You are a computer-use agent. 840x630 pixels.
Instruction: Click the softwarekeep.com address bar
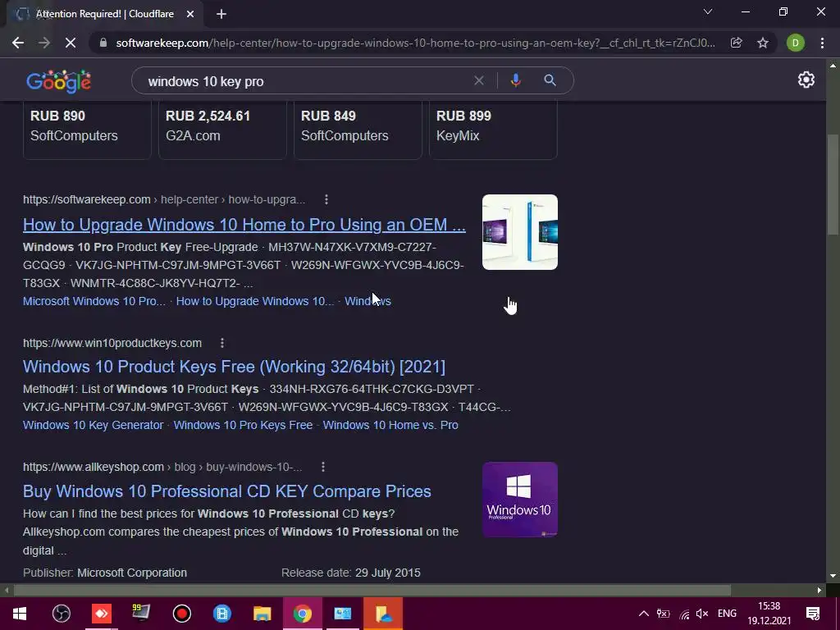tap(415, 43)
